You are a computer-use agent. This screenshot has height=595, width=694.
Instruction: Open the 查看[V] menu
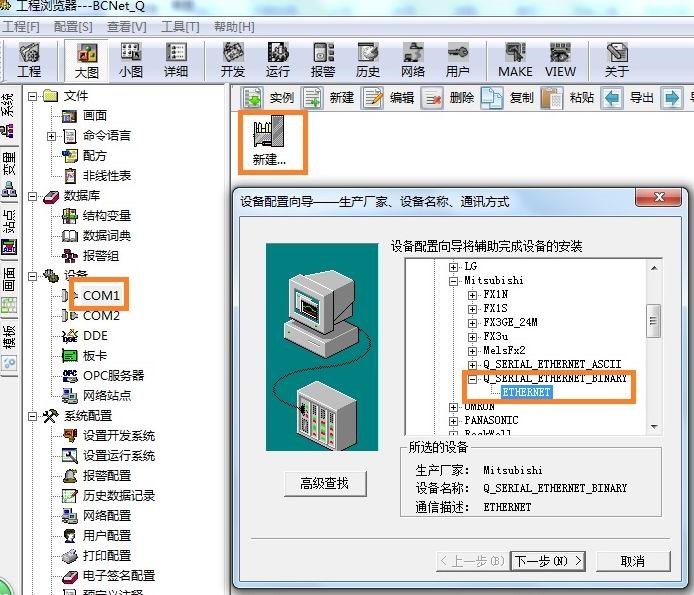tap(127, 27)
